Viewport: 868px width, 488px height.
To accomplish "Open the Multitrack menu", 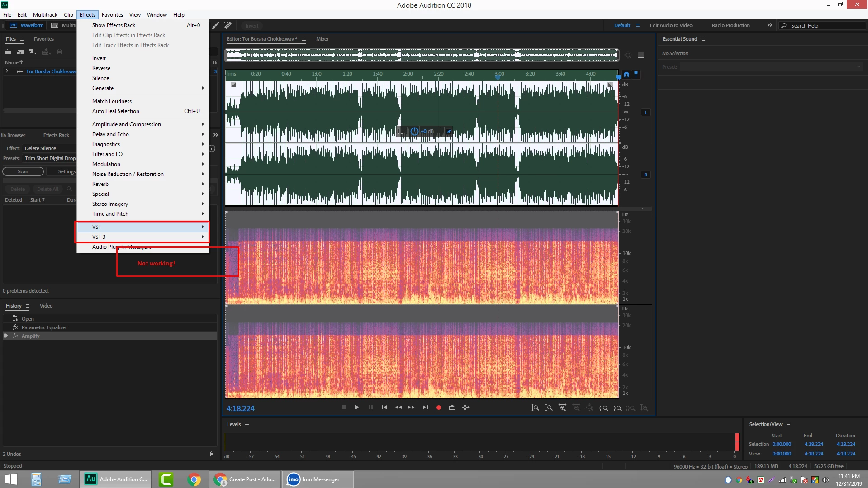I will click(45, 15).
